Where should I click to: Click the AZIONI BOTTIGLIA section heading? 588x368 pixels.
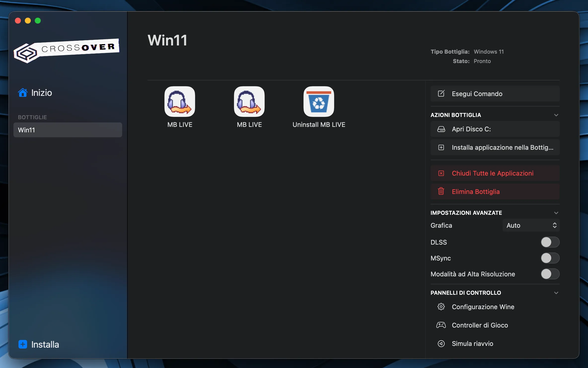(456, 115)
